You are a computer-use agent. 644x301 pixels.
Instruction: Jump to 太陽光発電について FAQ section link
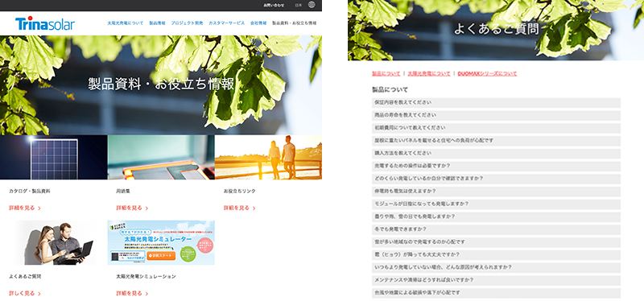coord(429,74)
